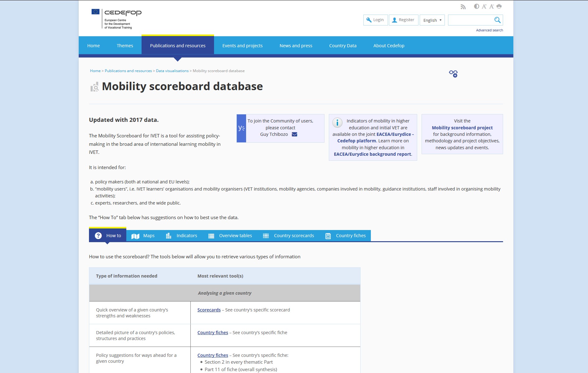Switch to the How to tab
This screenshot has height=373, width=588.
coord(108,235)
